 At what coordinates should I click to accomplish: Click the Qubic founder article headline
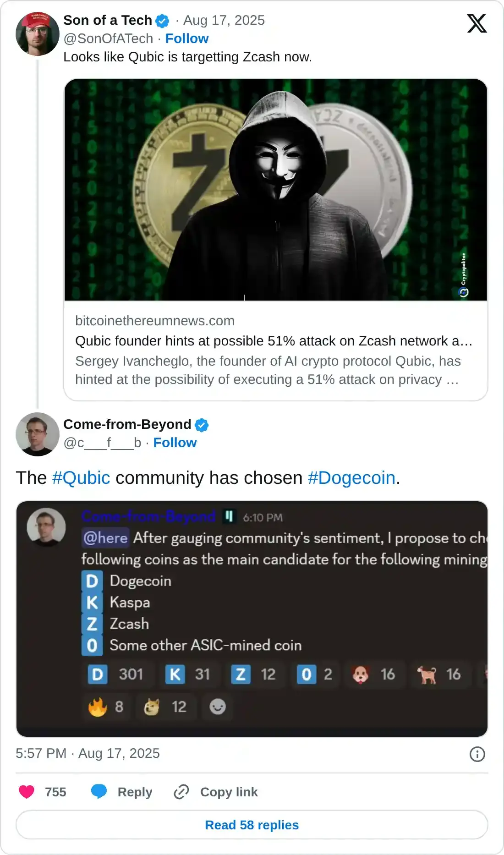(x=274, y=341)
